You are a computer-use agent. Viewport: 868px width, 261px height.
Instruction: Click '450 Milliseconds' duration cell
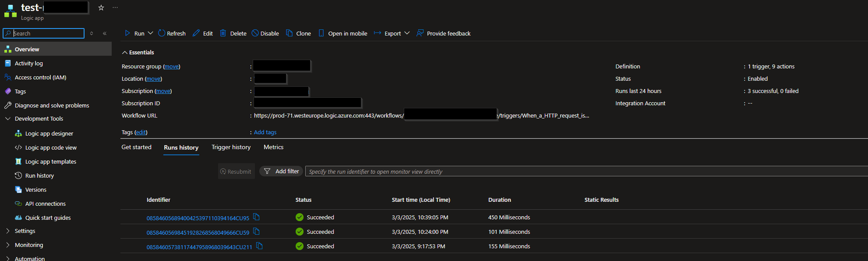point(509,217)
